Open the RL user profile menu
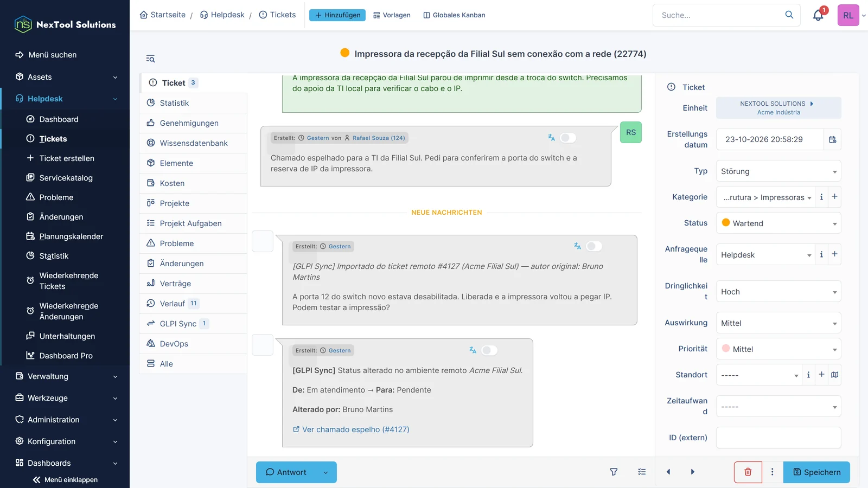 848,15
